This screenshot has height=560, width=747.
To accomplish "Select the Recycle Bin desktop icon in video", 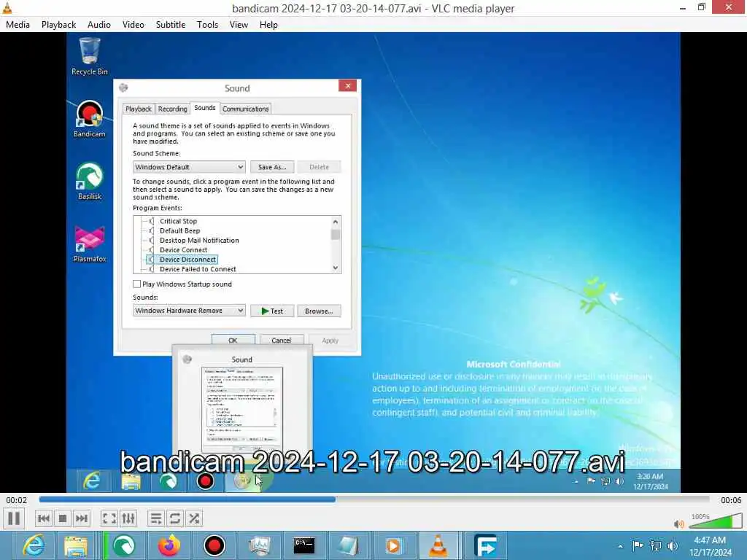I will [x=90, y=56].
